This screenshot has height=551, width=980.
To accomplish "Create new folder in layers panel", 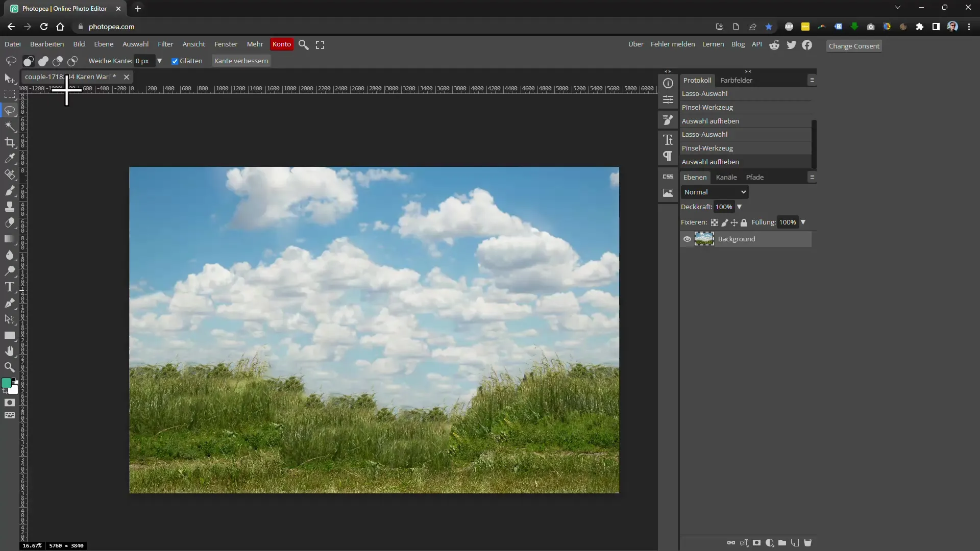I will pyautogui.click(x=782, y=543).
